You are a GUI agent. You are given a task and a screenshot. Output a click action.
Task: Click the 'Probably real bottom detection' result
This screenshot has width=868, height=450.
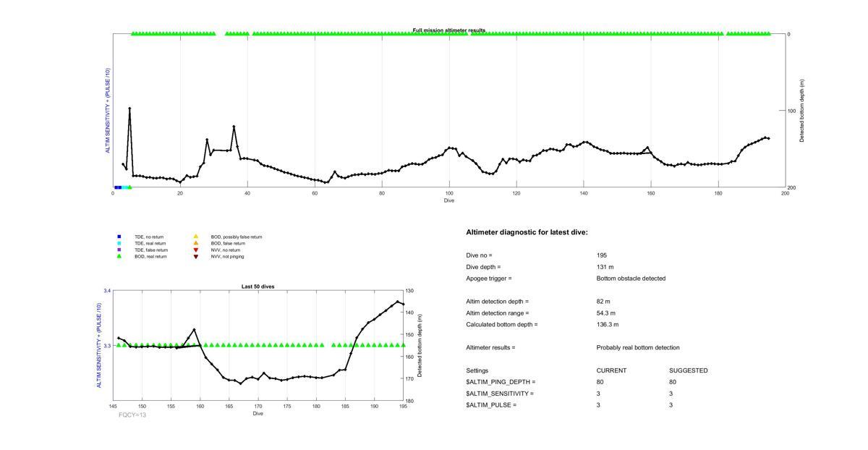click(x=638, y=348)
